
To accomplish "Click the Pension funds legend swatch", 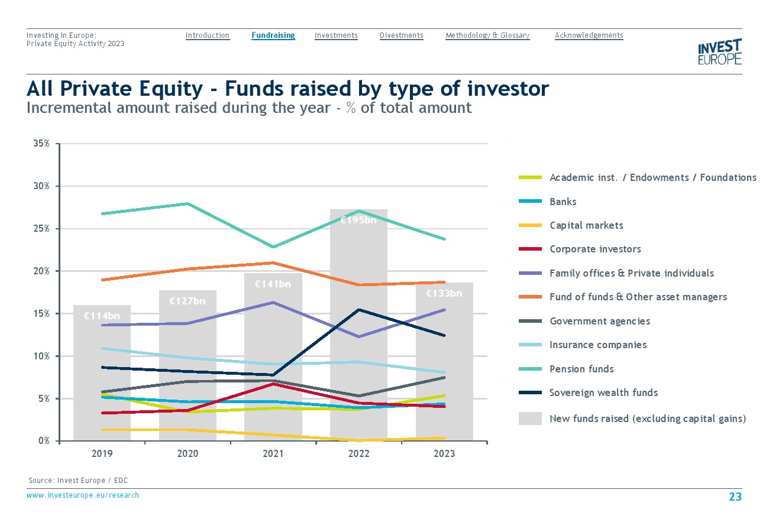I will pyautogui.click(x=530, y=369).
